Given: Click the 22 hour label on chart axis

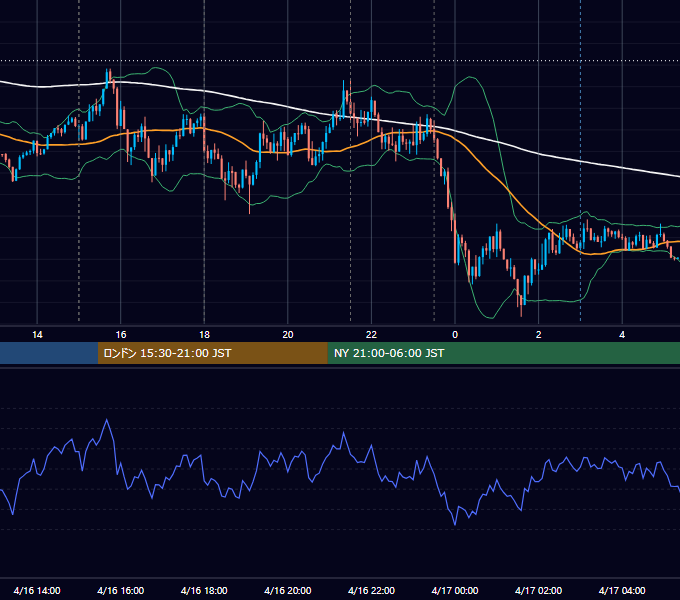Looking at the screenshot, I should click(371, 335).
